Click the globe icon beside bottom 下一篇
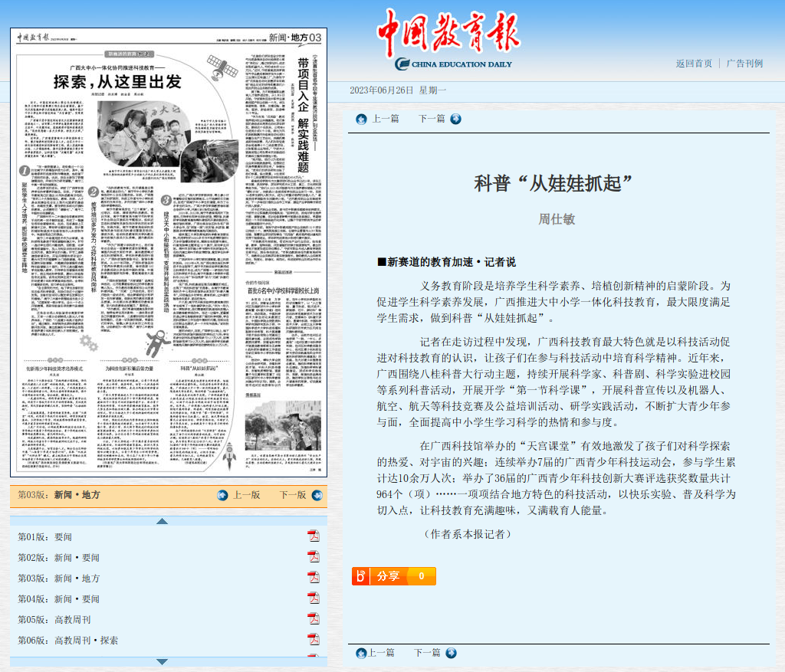Viewport: 785px width, 672px height. tap(451, 653)
